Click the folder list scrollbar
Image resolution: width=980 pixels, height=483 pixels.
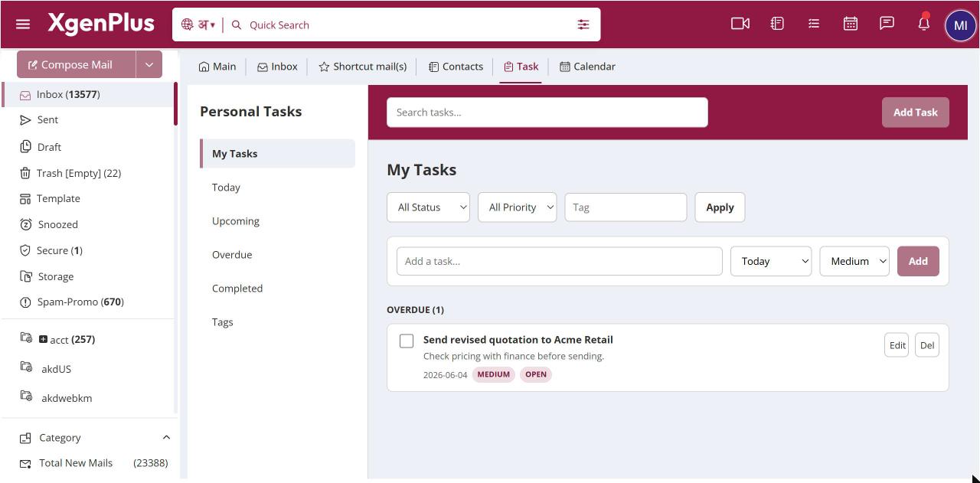tap(175, 104)
